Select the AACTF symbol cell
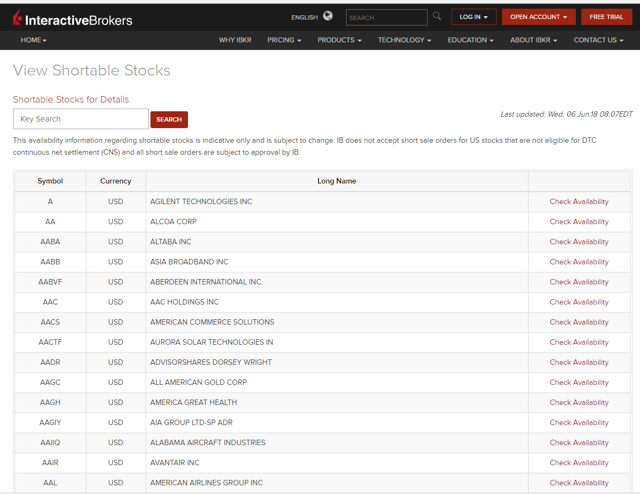 [50, 342]
